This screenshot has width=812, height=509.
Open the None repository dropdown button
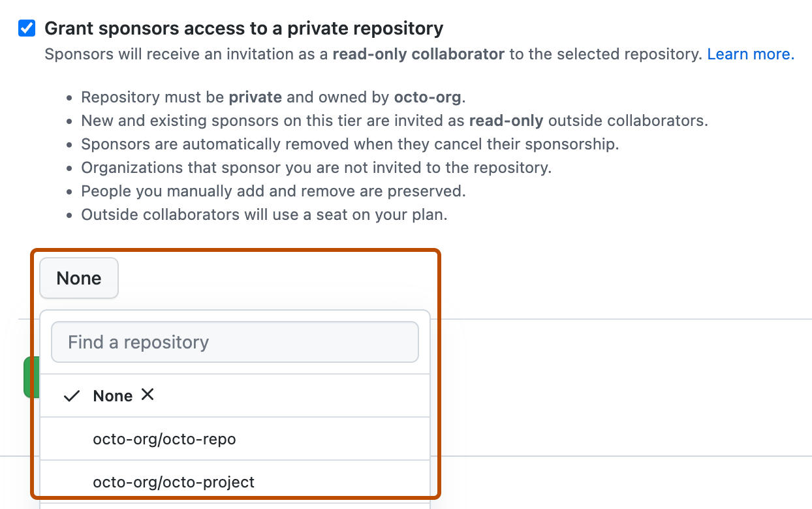tap(78, 277)
